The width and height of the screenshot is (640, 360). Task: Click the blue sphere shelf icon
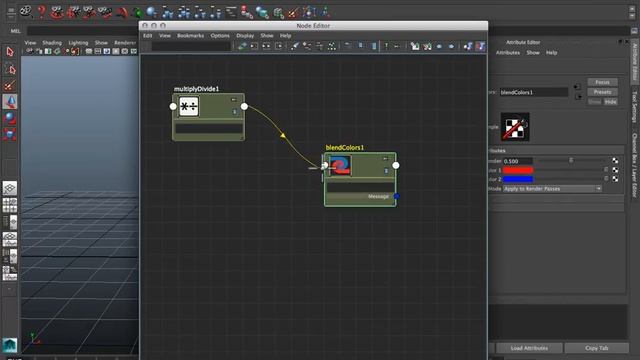click(x=151, y=12)
